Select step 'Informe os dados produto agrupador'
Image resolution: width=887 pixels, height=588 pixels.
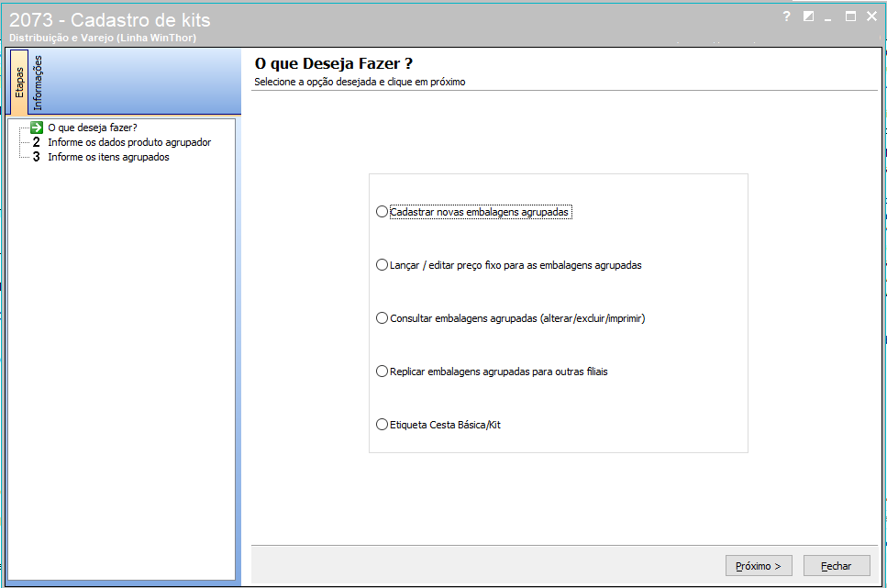129,142
